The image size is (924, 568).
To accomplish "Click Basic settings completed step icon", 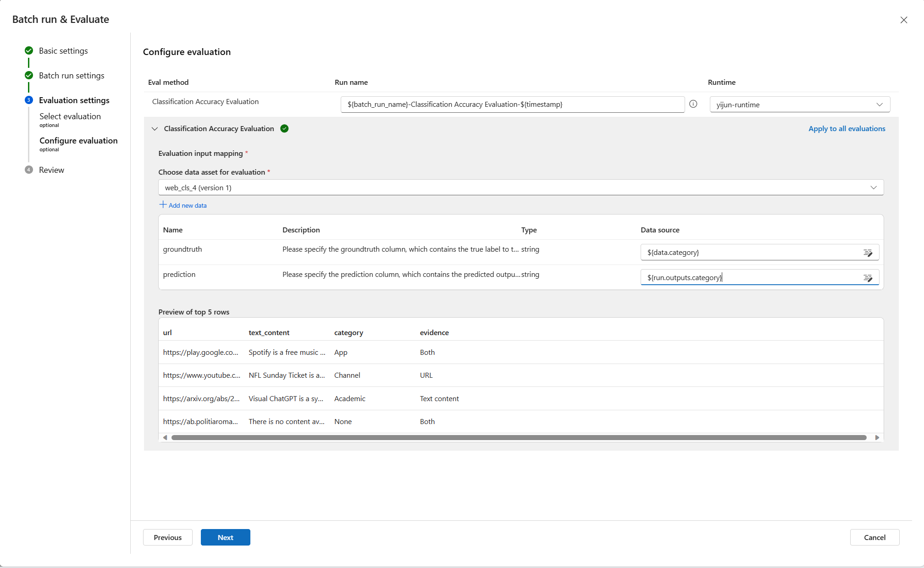I will point(29,50).
